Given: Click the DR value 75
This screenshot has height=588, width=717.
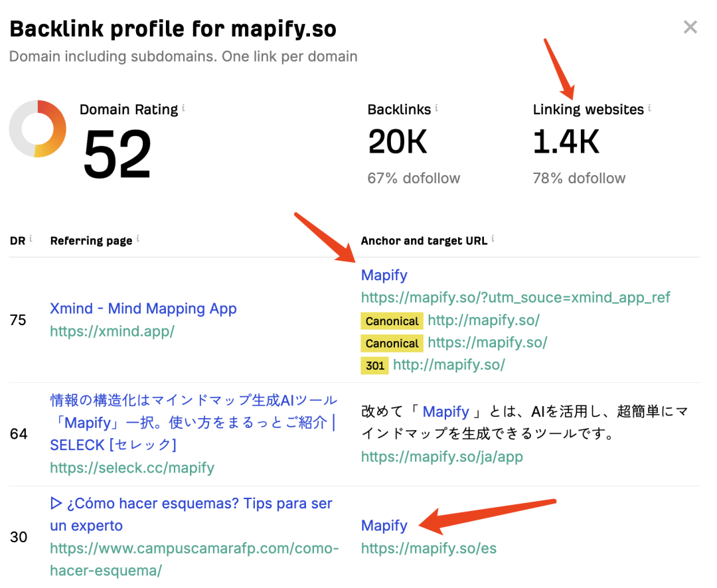Looking at the screenshot, I should 18,320.
